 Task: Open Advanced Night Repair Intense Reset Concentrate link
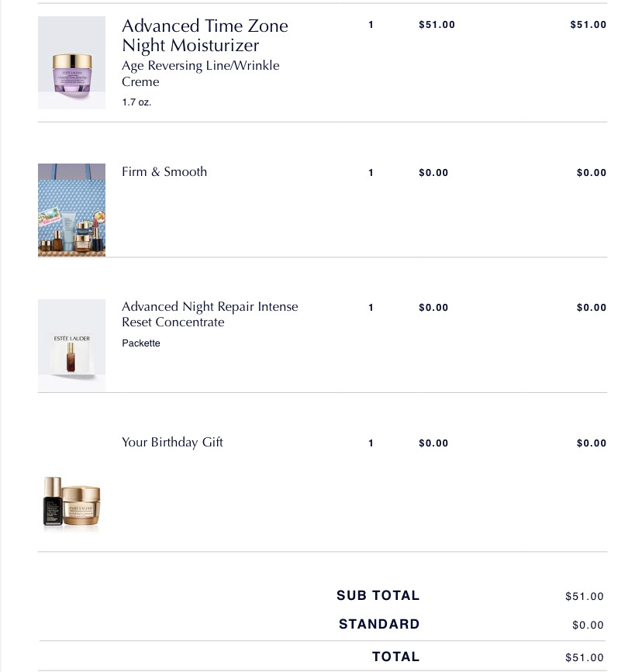pos(209,314)
